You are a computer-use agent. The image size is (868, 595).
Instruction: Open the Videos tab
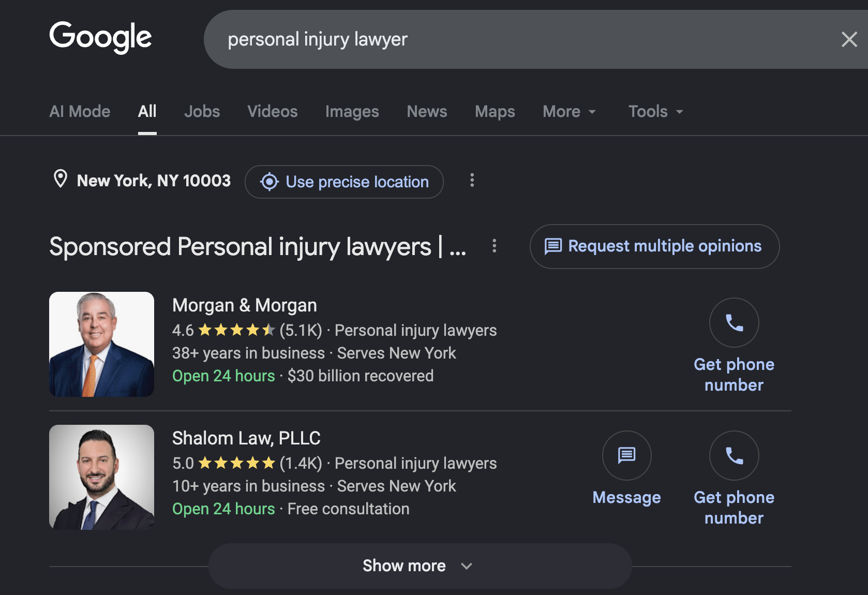tap(273, 111)
